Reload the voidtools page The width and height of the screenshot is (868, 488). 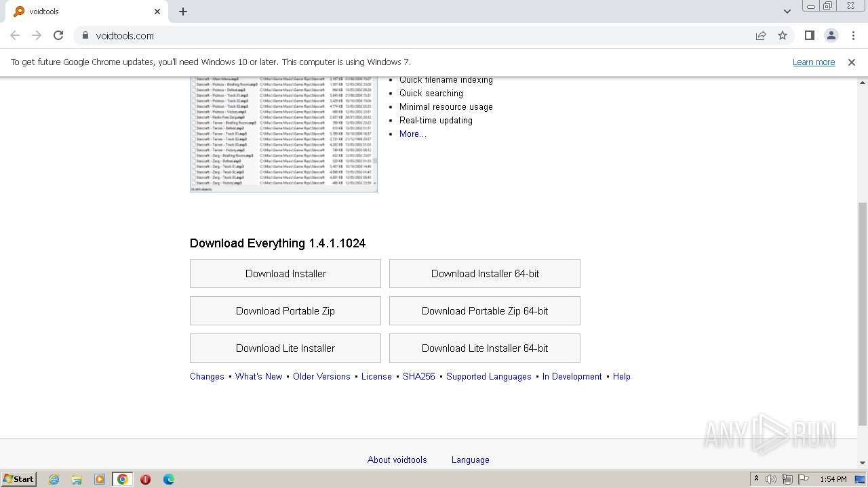(58, 35)
